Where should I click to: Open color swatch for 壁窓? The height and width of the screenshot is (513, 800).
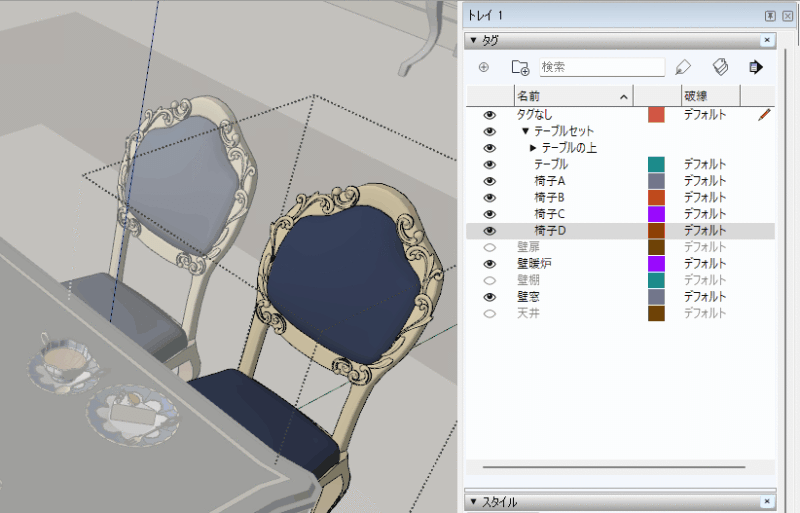click(656, 297)
